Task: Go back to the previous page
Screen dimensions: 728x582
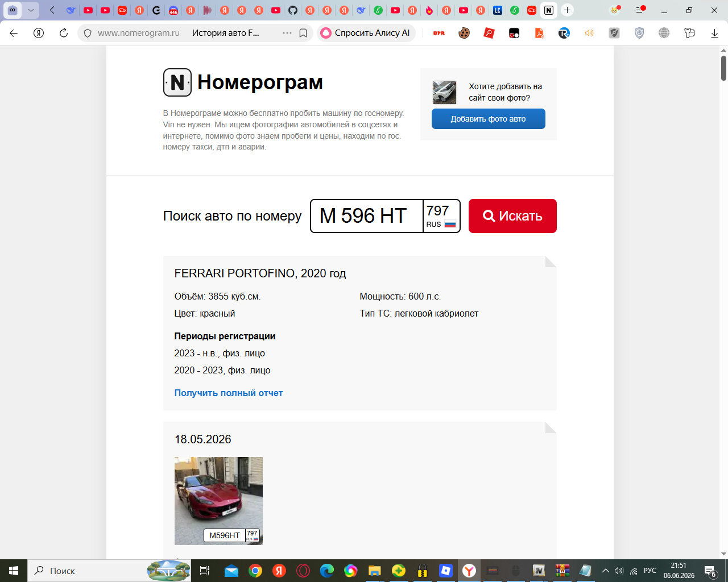Action: (x=14, y=33)
